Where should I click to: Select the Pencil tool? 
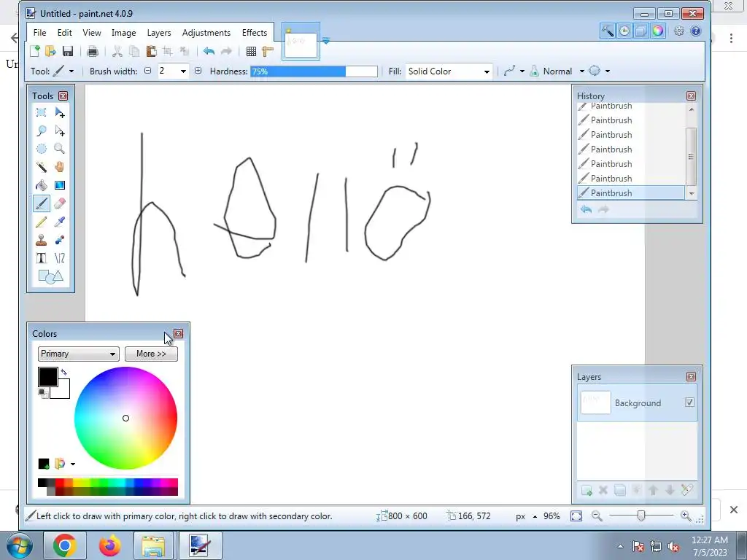(x=42, y=222)
